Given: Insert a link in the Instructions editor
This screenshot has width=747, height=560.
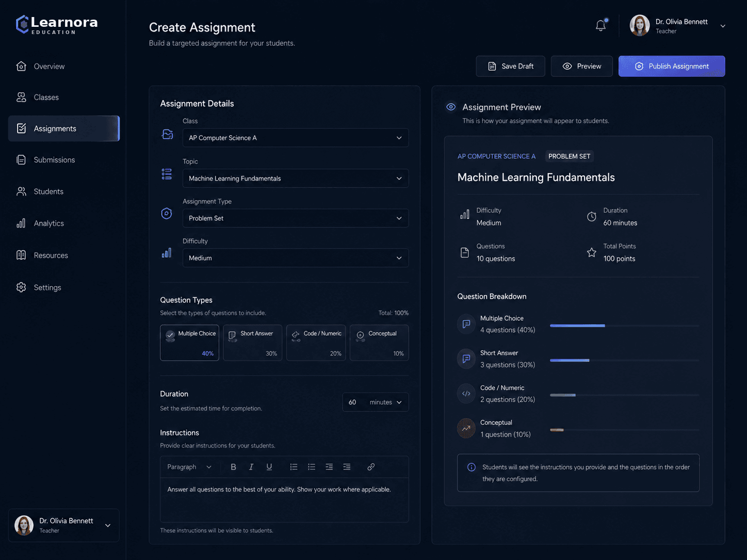Looking at the screenshot, I should pos(371,467).
